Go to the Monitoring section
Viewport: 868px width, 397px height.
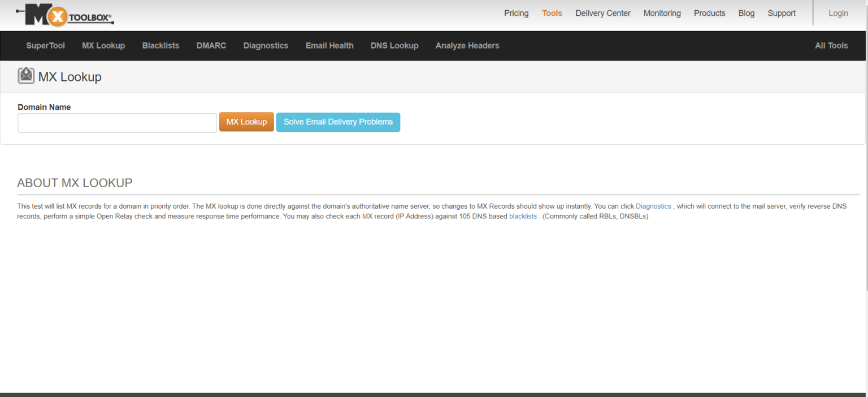(662, 13)
